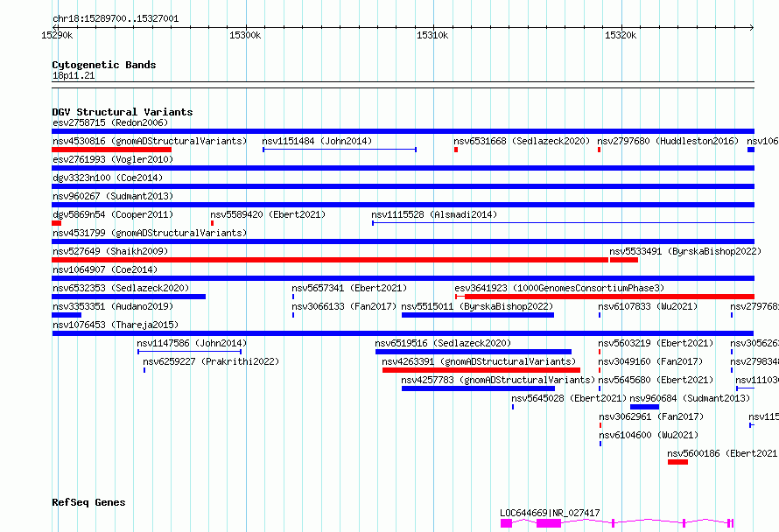Select the nsv5533491 red variant bar
779x532 pixels.
pos(623,260)
